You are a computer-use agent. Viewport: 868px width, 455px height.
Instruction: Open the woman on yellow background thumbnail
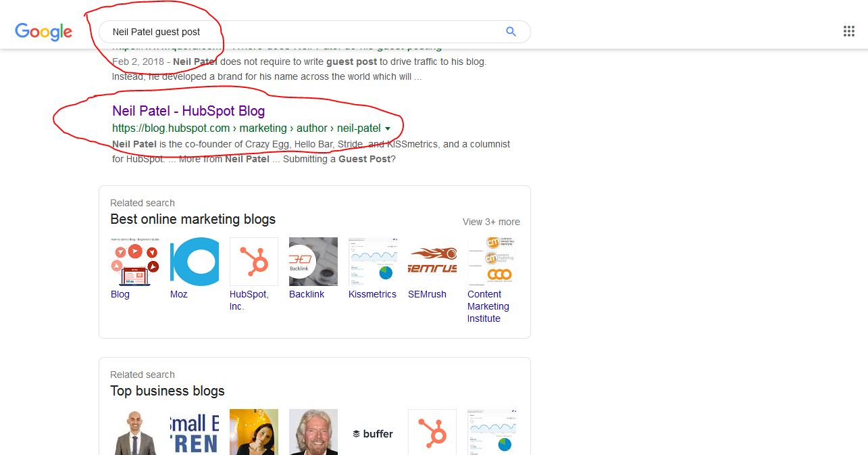(x=254, y=432)
